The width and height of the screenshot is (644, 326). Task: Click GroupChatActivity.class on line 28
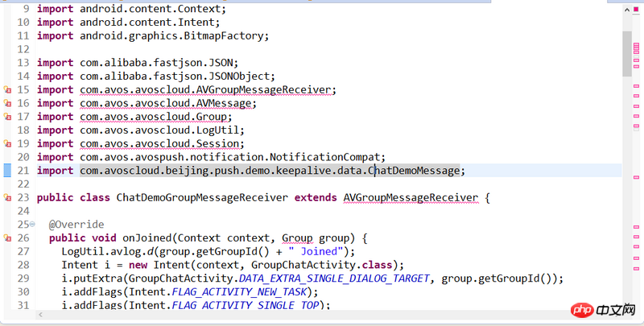coord(321,266)
